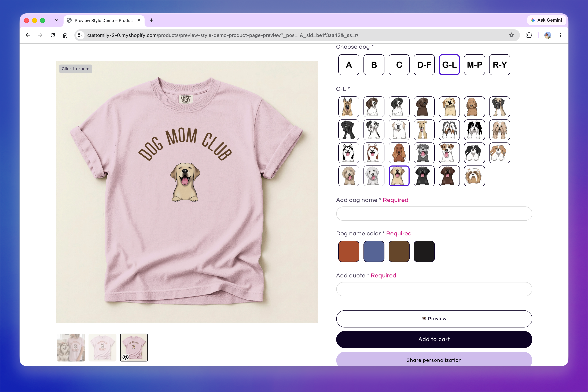Click the Ask Gemini button
The image size is (588, 392).
point(546,20)
